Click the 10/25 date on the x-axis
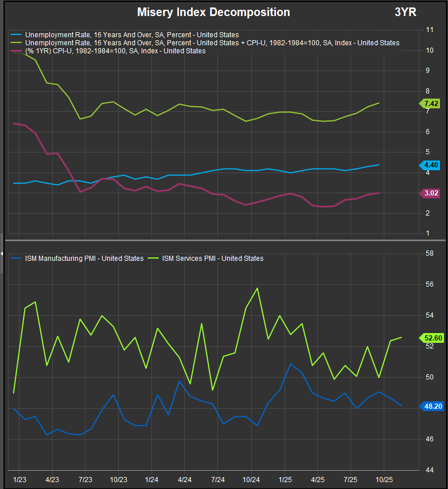Viewport: 448px width, 489px height. point(384,478)
